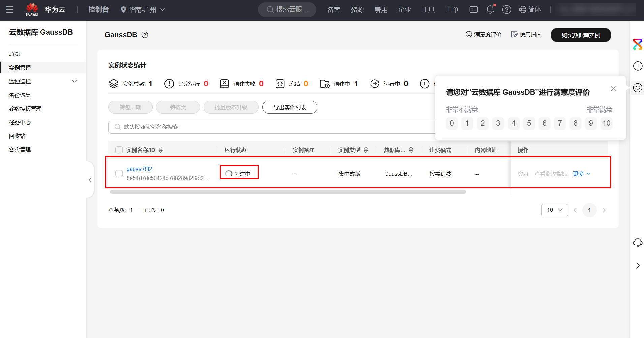Select all instances header checkbox
Viewport: 644px width, 338px height.
[119, 150]
